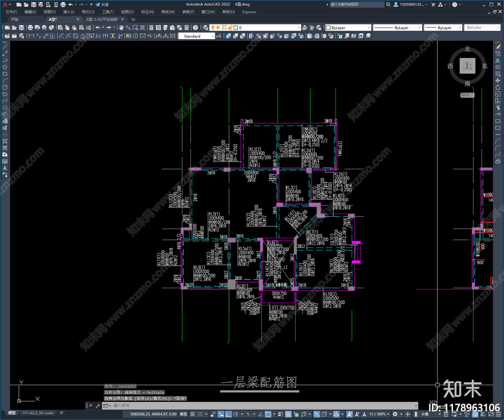
Task: Toggle the grid display in the status bar
Action: tap(193, 414)
